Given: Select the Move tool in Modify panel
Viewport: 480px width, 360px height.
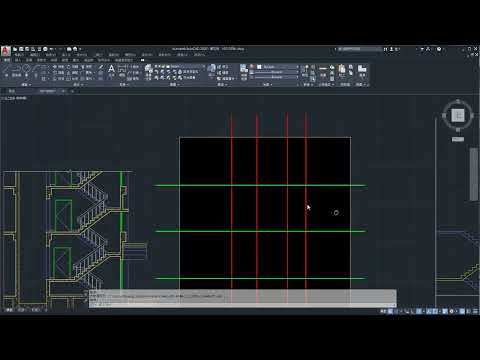Looking at the screenshot, I should click(x=58, y=67).
